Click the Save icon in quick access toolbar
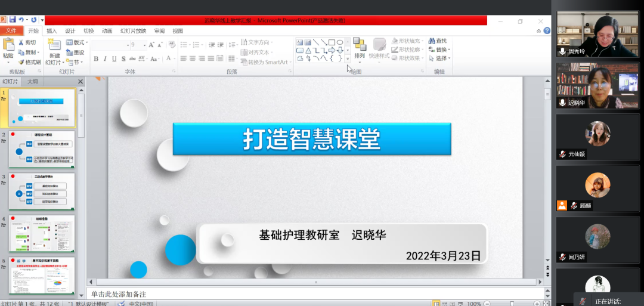This screenshot has height=306, width=644. pos(13,20)
